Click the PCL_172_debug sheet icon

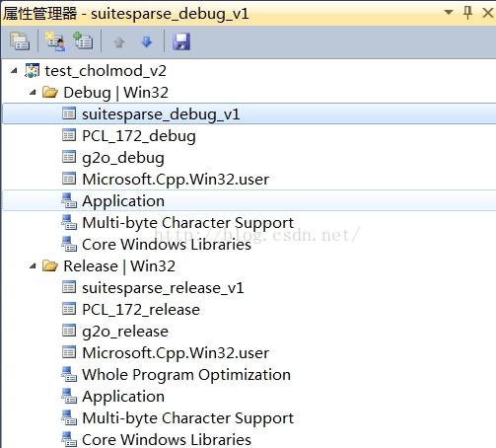tap(69, 135)
